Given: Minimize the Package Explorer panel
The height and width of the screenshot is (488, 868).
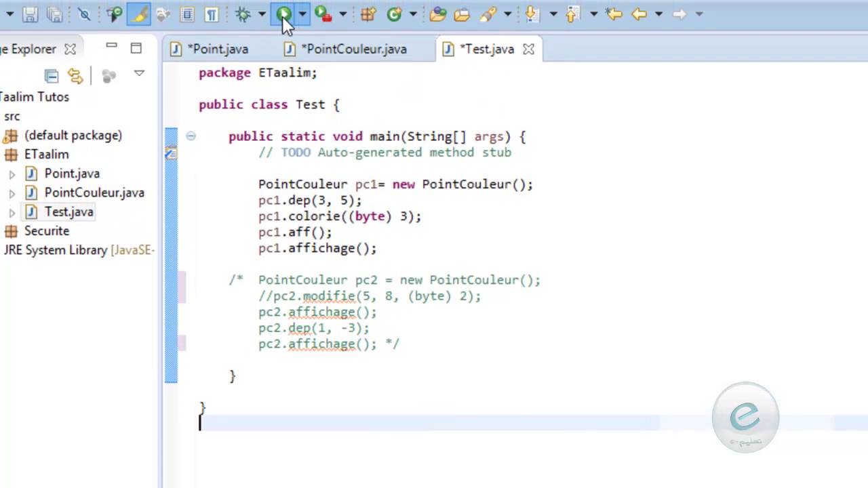Looking at the screenshot, I should click(x=111, y=47).
